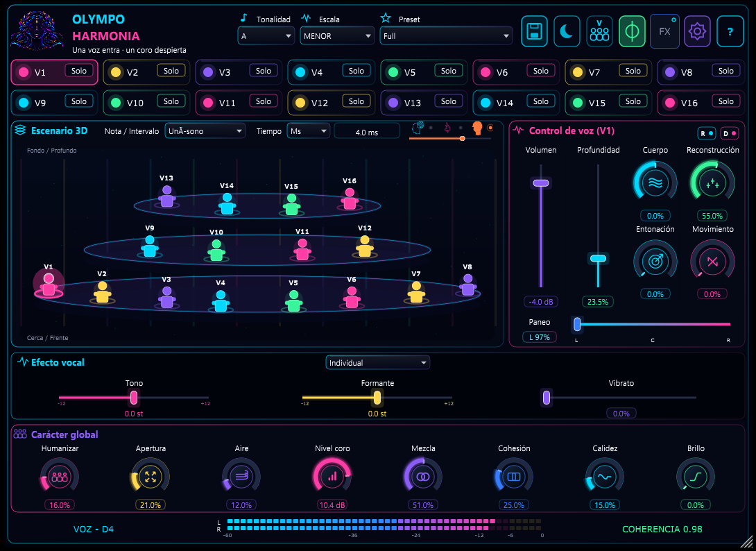Image resolution: width=756 pixels, height=551 pixels.
Task: Click the Solo button for V16
Action: 725,101
